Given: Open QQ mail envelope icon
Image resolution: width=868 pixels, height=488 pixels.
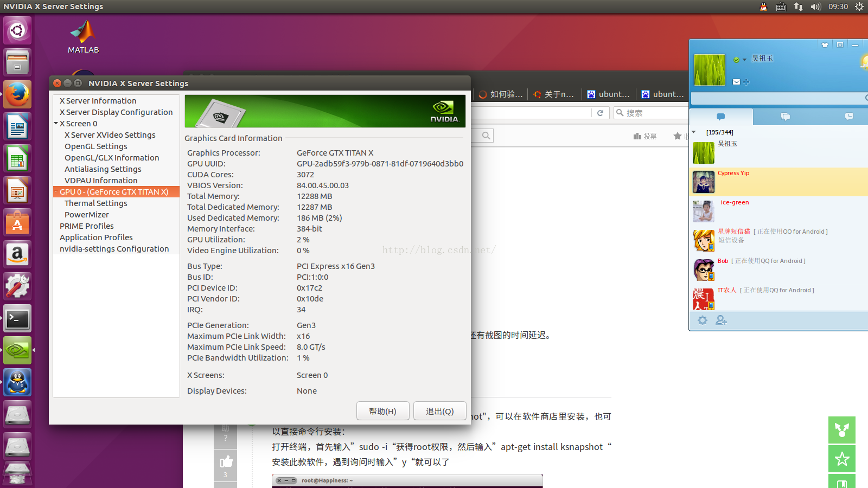Looking at the screenshot, I should 736,82.
